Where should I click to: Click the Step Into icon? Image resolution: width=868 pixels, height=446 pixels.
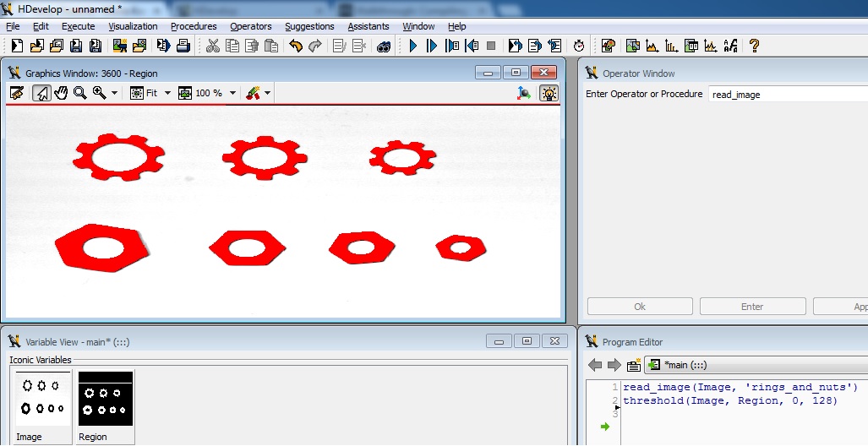452,46
